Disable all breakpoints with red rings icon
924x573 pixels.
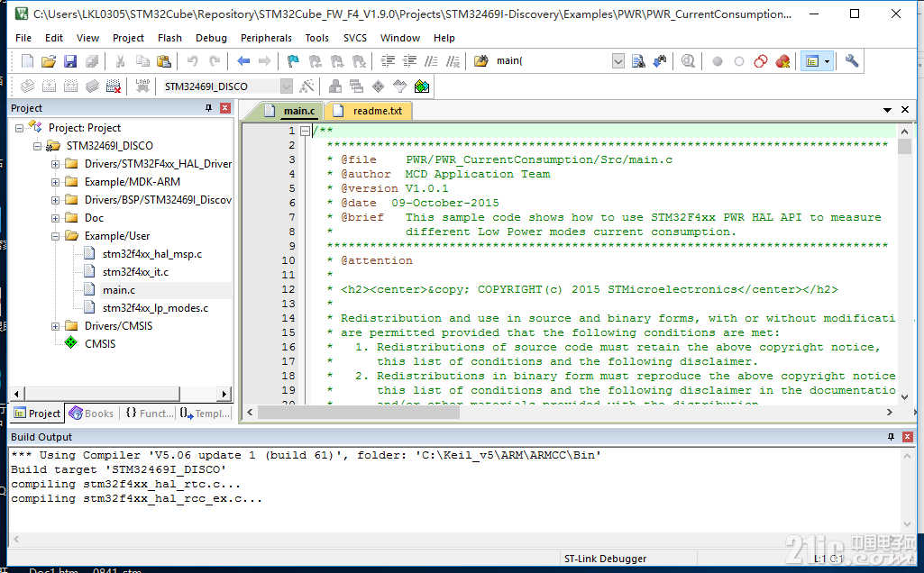tap(761, 61)
